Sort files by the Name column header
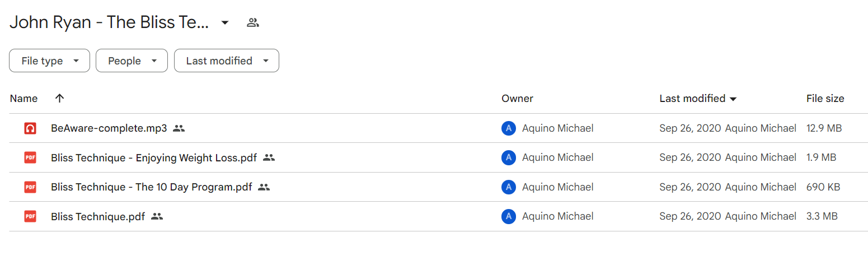This screenshot has height=260, width=868. (x=24, y=99)
